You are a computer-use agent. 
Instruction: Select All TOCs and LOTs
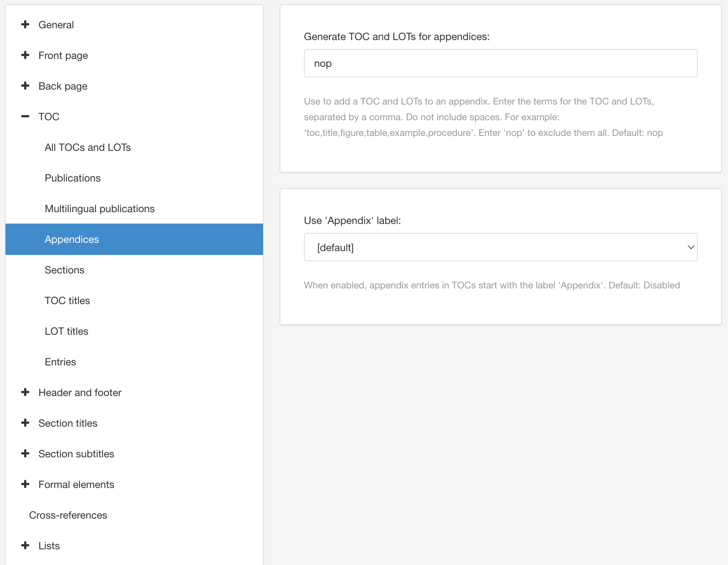click(x=88, y=147)
